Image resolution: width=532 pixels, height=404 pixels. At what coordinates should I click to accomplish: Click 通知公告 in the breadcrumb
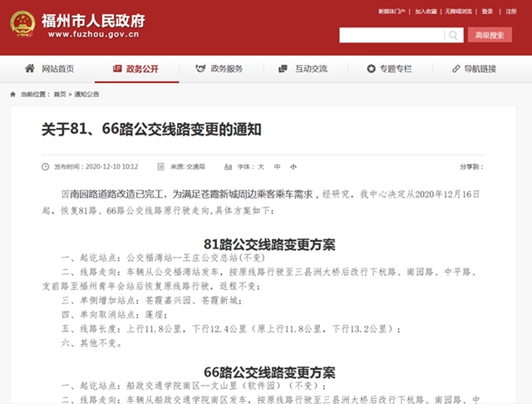click(x=86, y=95)
